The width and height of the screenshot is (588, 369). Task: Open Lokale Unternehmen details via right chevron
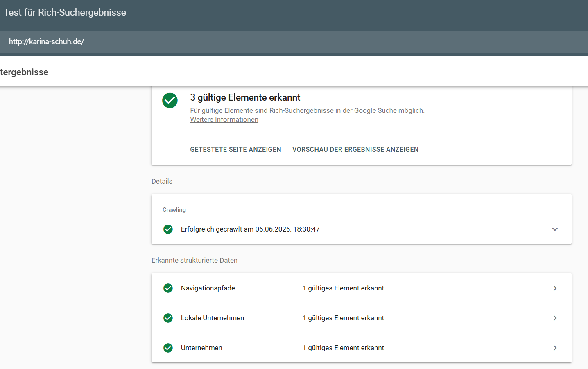coord(555,318)
